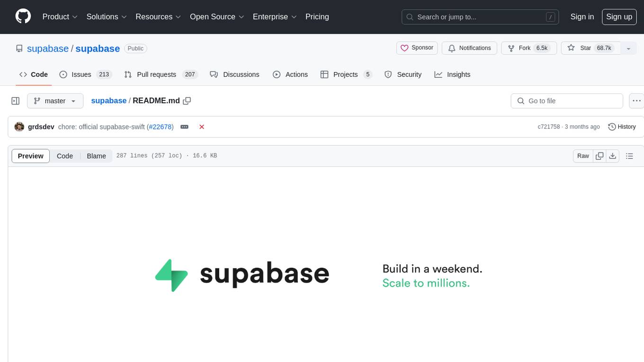Viewport: 644px width, 362px height.
Task: Copy the raw file contents
Action: point(599,156)
